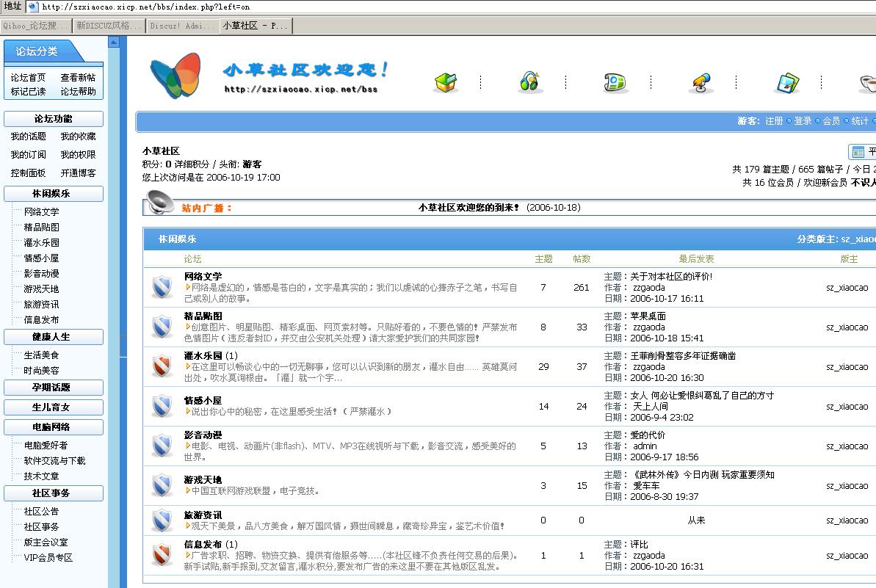Select the 小草社区 browser tab
Viewport: 876px width, 588px height.
coord(256,26)
